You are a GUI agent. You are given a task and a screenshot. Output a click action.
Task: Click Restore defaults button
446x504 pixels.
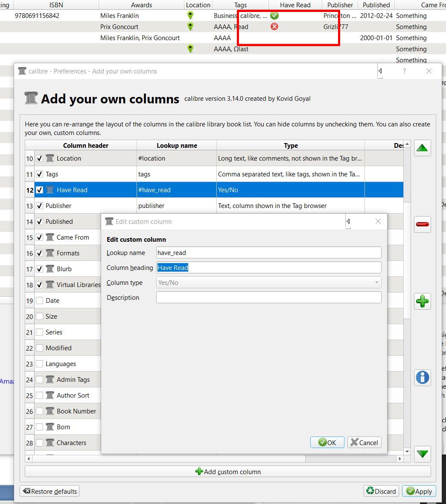click(x=50, y=491)
